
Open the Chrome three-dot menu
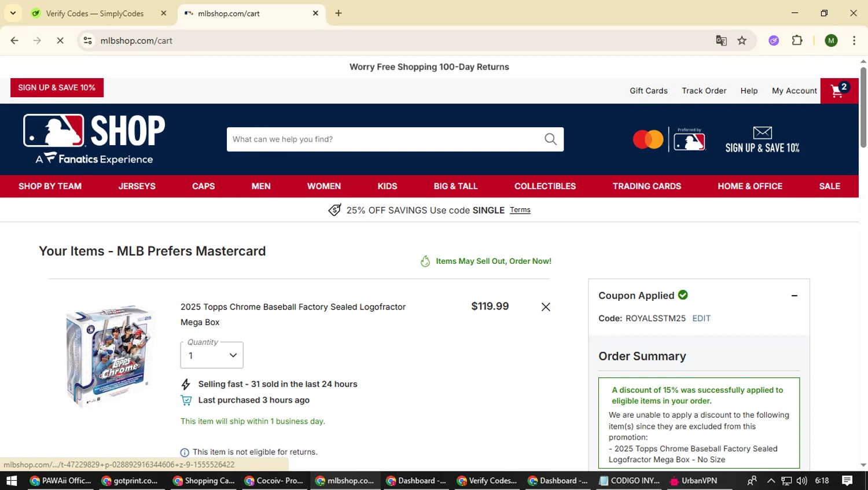[854, 40]
